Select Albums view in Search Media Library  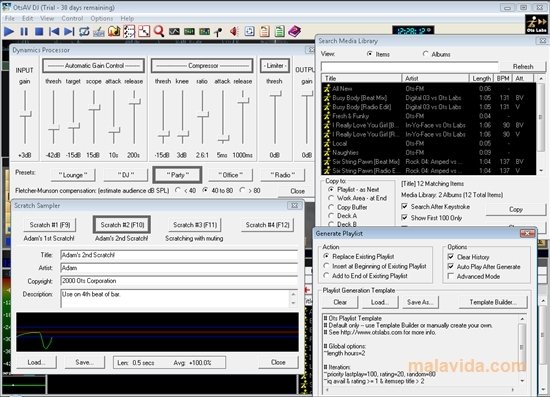425,54
